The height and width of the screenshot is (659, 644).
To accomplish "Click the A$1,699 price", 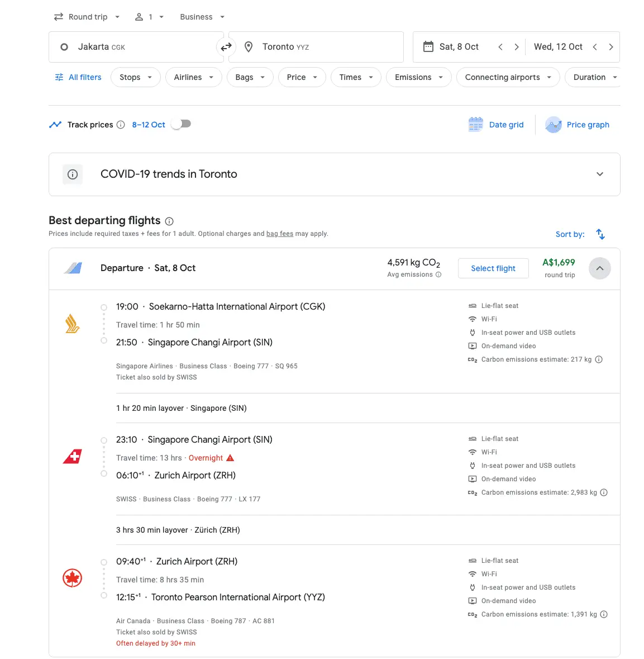I will click(x=559, y=263).
